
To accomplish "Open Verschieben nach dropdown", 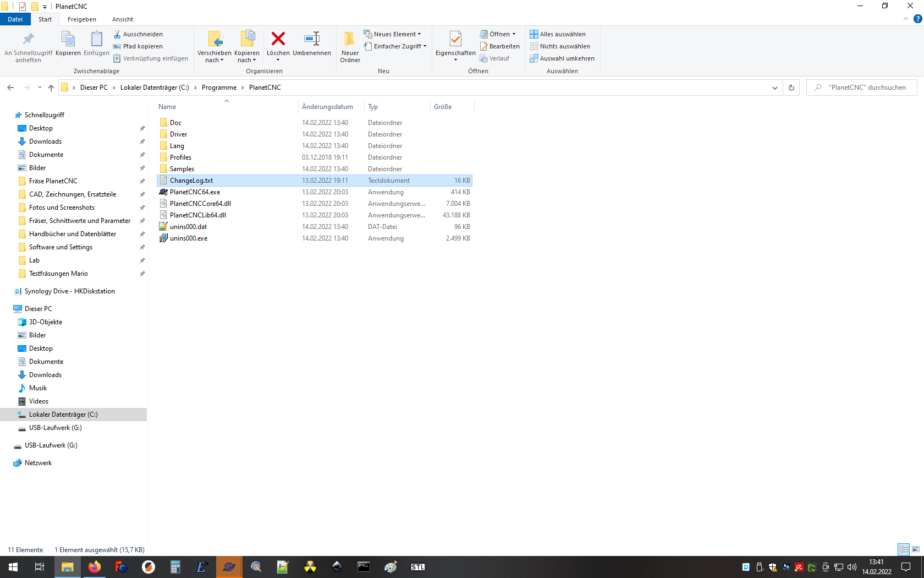I will click(x=215, y=57).
